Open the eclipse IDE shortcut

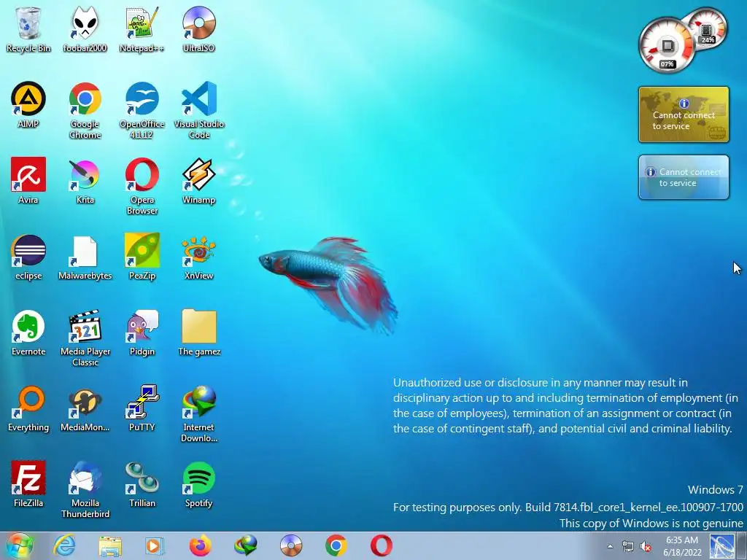point(28,257)
